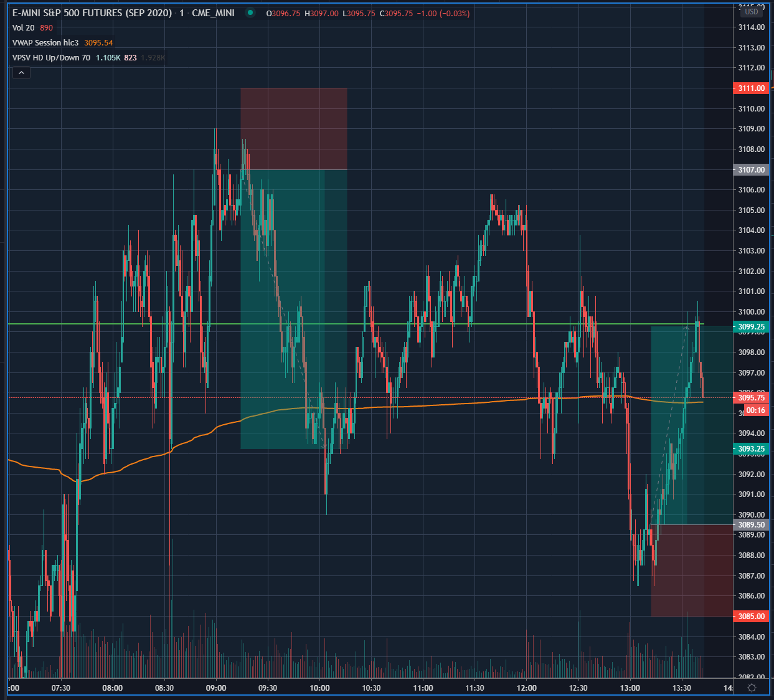
Task: Click the change value −1.00 (−0.03%)
Action: click(443, 13)
